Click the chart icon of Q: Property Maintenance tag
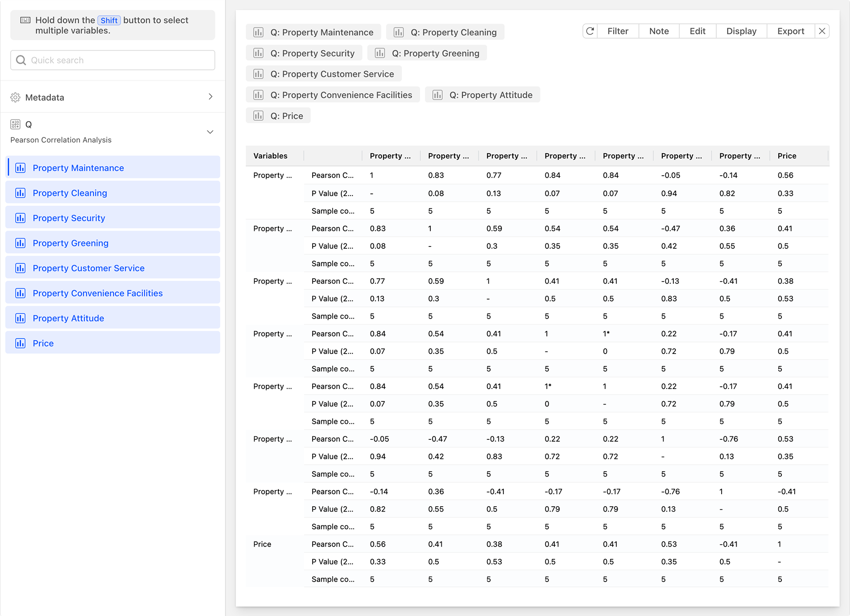Screen dimensions: 850x616 (259, 32)
